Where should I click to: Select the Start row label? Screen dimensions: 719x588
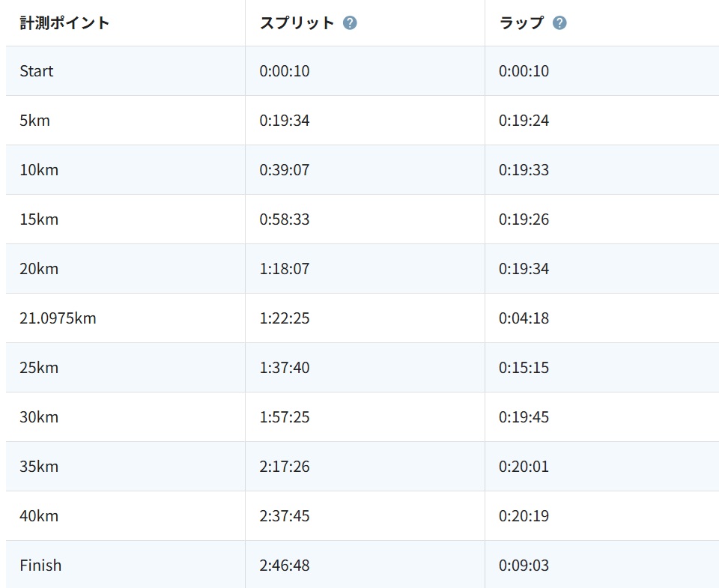pyautogui.click(x=37, y=71)
